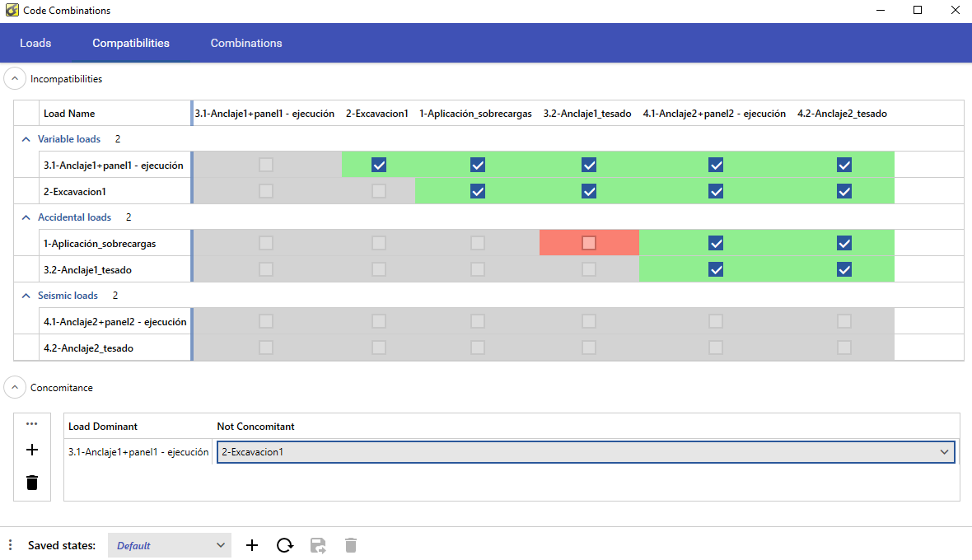972x560 pixels.
Task: Collapse the Concomitance section
Action: coord(15,387)
